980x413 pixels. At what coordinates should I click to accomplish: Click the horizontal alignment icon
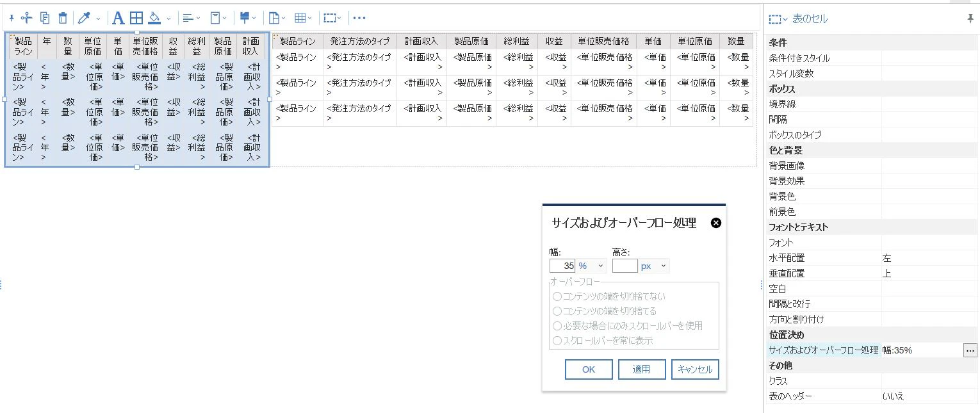188,18
